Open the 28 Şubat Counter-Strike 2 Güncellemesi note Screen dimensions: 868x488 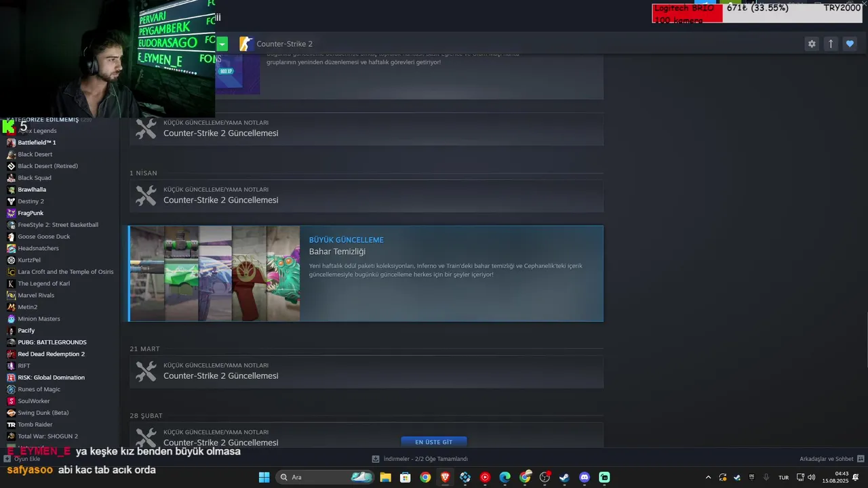366,434
